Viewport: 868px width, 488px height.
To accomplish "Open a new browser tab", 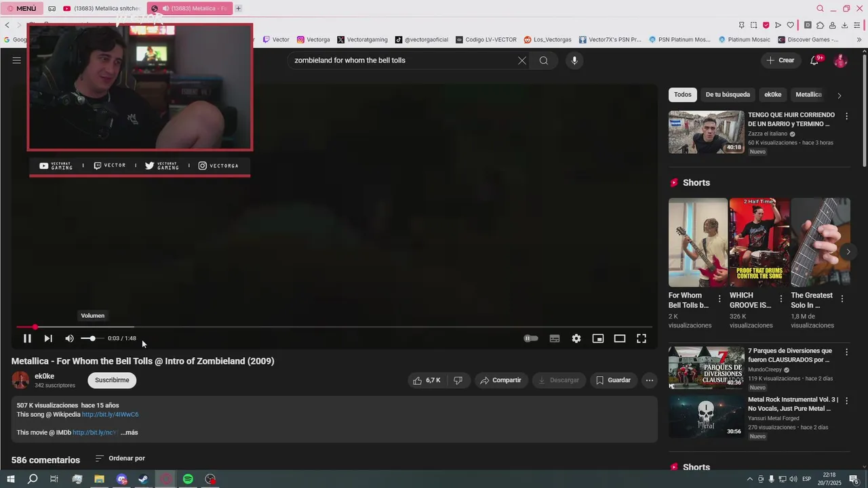I will point(238,8).
